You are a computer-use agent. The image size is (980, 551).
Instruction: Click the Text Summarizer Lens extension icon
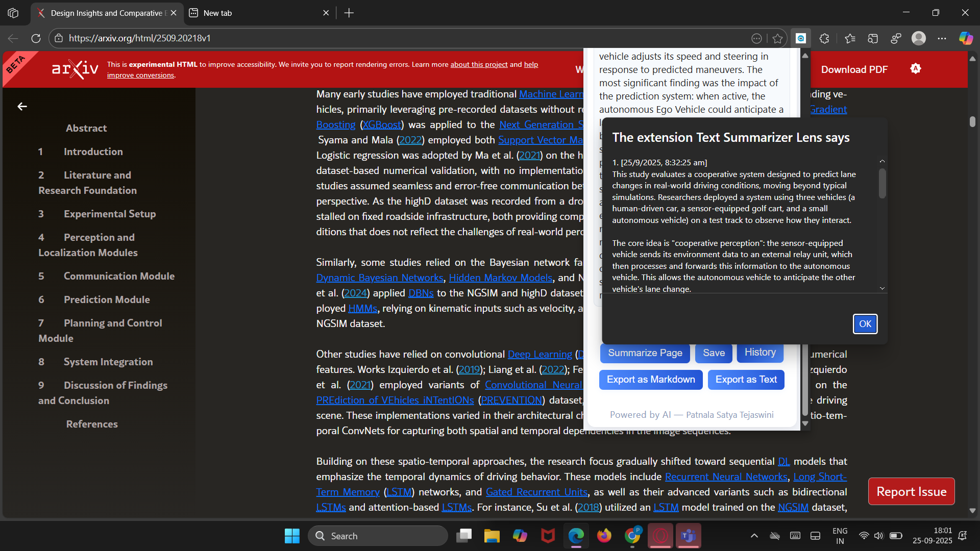[x=801, y=38]
